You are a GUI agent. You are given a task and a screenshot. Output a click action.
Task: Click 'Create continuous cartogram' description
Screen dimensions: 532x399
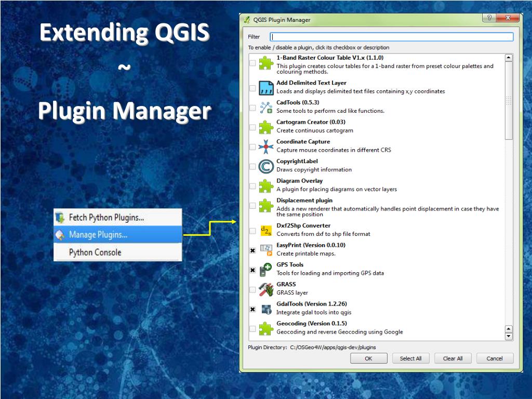[x=314, y=130]
